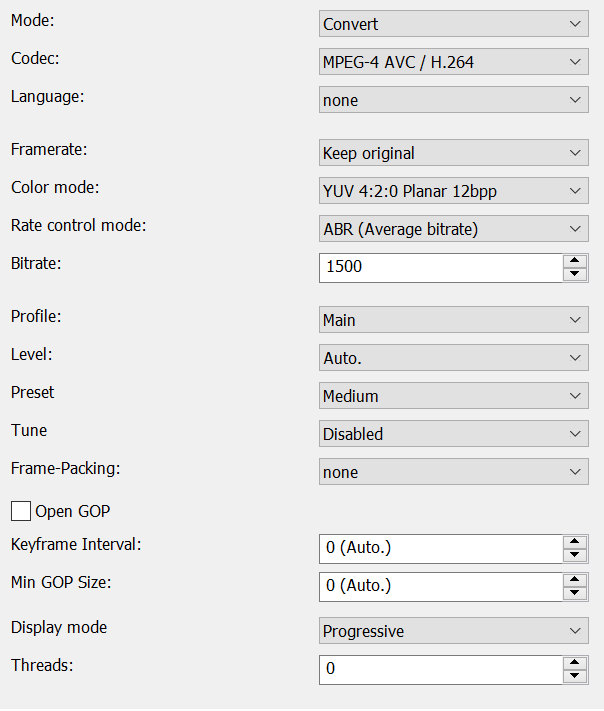604x711 pixels.
Task: Open the Frame-Packing dropdown
Action: point(453,472)
